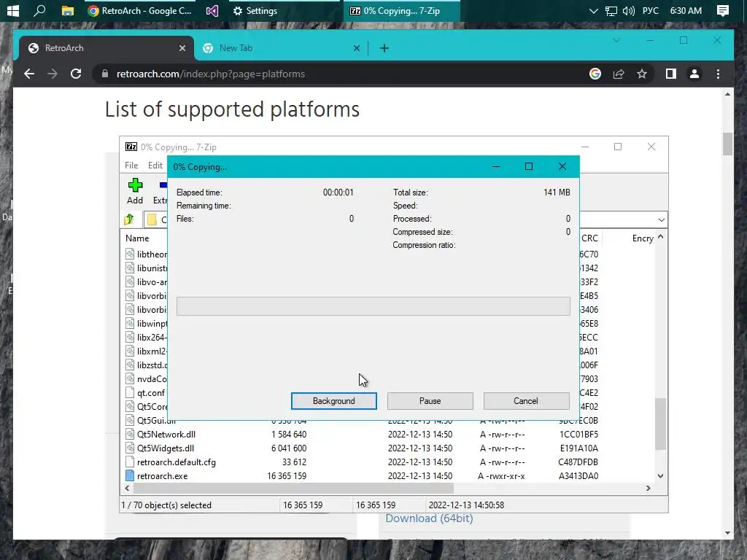Close the New Tab tab
Viewport: 747px width, 560px height.
coord(356,48)
